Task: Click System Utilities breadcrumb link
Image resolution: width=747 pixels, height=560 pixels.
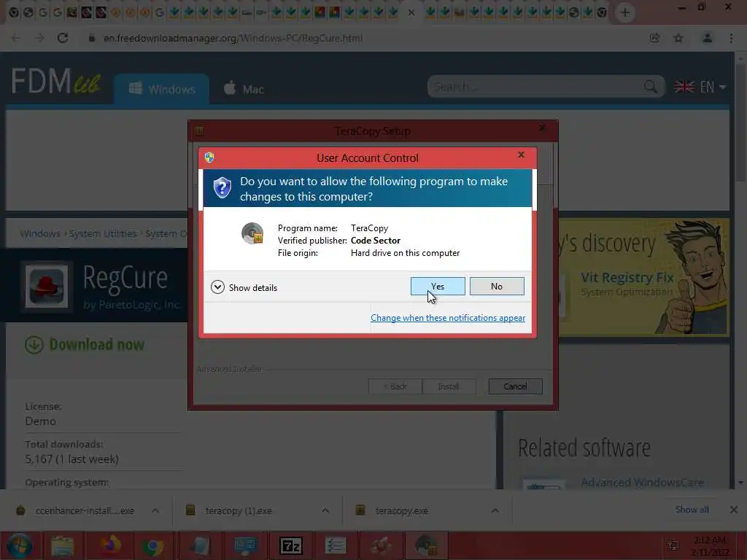Action: (103, 234)
